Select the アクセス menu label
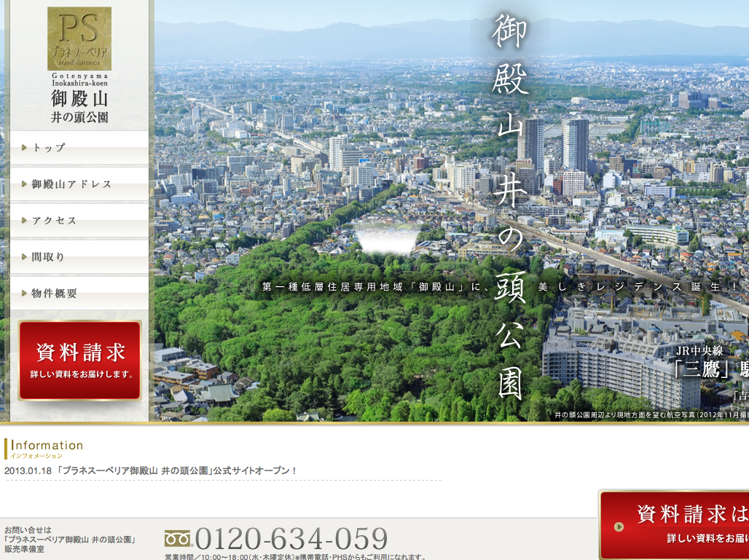Viewport: 749px width, 560px height. [54, 221]
